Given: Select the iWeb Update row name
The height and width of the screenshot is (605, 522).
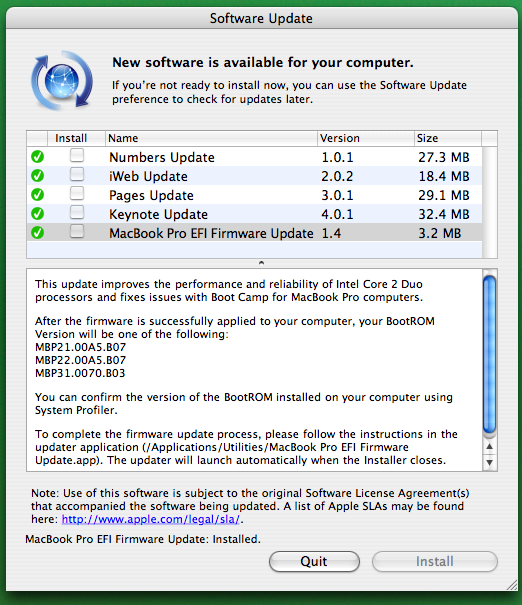Looking at the screenshot, I should [x=148, y=176].
